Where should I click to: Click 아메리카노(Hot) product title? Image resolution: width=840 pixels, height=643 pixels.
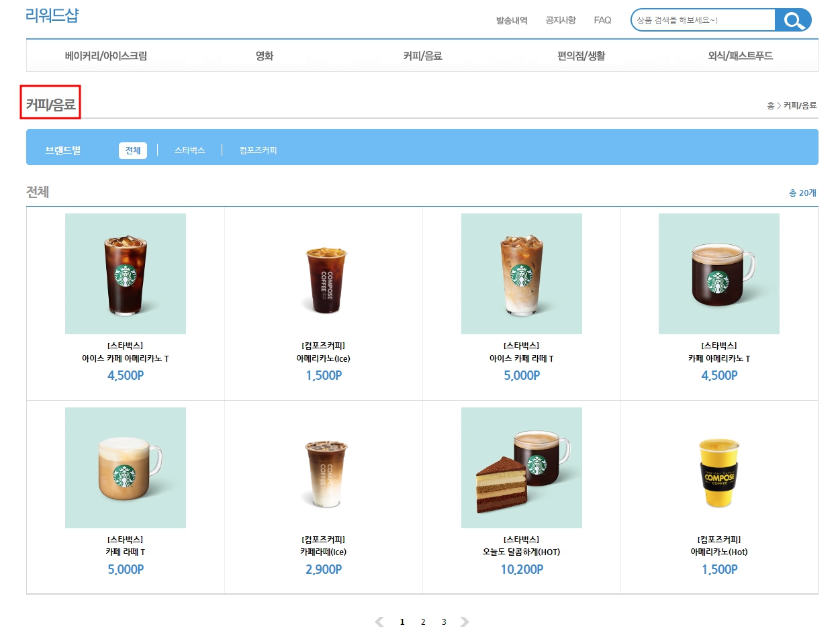tap(719, 552)
